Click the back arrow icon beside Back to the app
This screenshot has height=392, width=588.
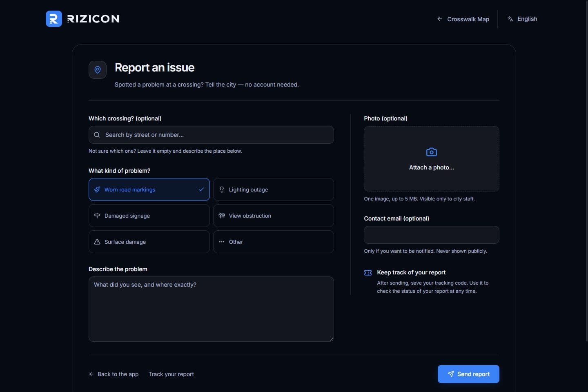(91, 374)
